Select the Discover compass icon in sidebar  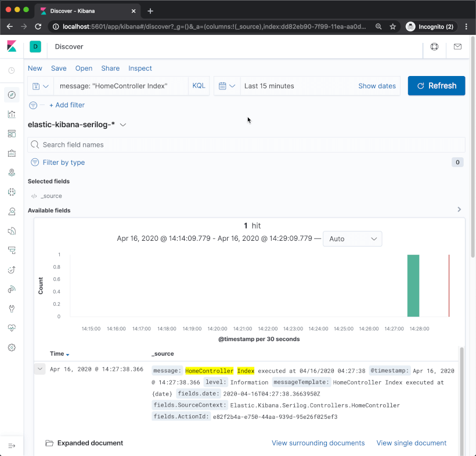pos(12,95)
